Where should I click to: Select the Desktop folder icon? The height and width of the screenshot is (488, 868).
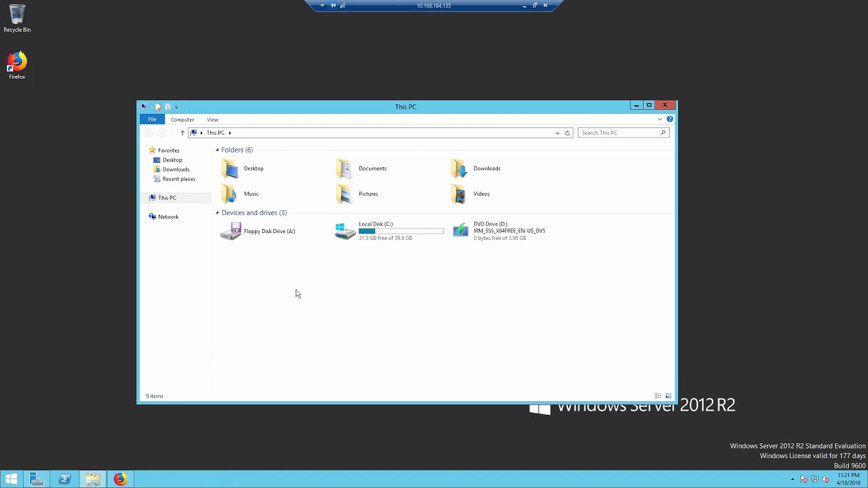pyautogui.click(x=231, y=169)
